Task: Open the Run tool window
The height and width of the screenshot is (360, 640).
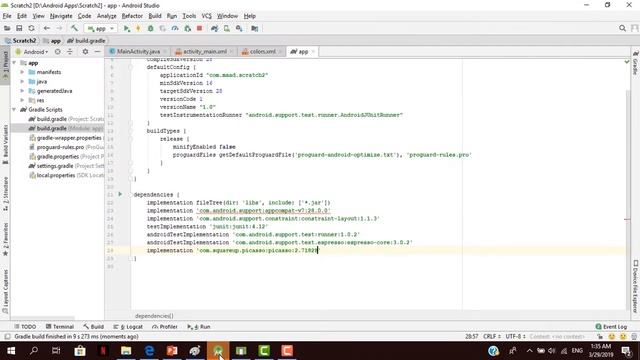Action: pos(199,327)
